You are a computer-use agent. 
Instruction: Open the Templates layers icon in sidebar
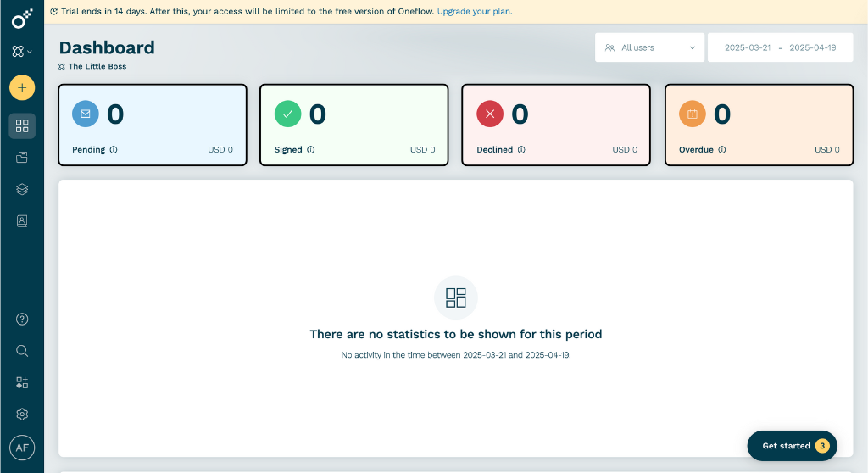(x=22, y=189)
